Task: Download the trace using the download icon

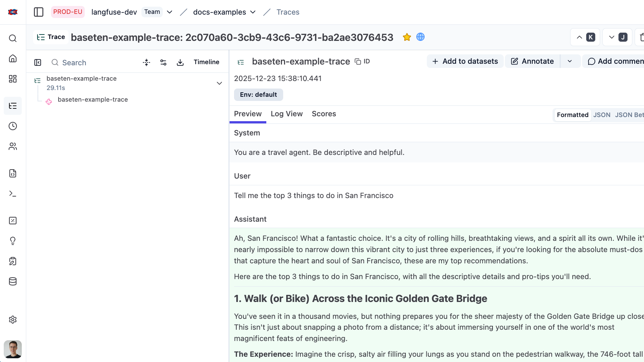Action: [180, 62]
